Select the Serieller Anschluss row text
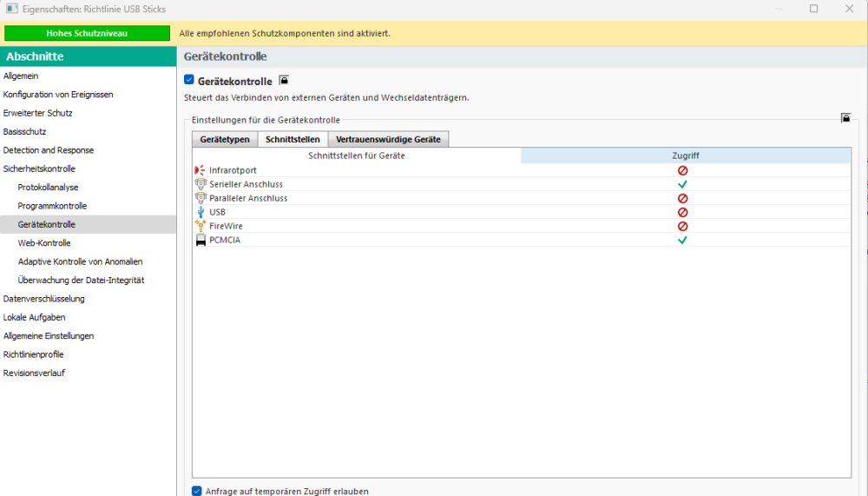The width and height of the screenshot is (868, 496). click(246, 184)
